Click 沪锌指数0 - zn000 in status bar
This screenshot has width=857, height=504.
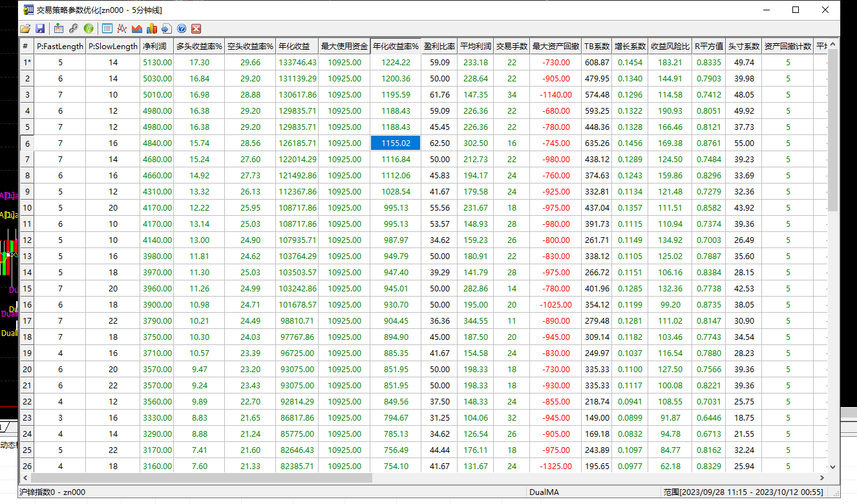[x=52, y=492]
